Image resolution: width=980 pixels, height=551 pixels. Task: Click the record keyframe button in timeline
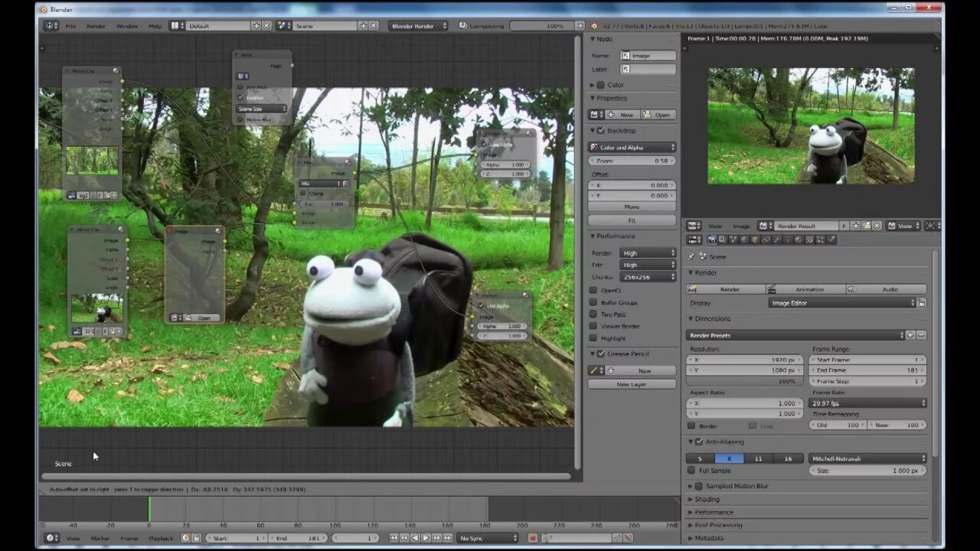point(533,538)
